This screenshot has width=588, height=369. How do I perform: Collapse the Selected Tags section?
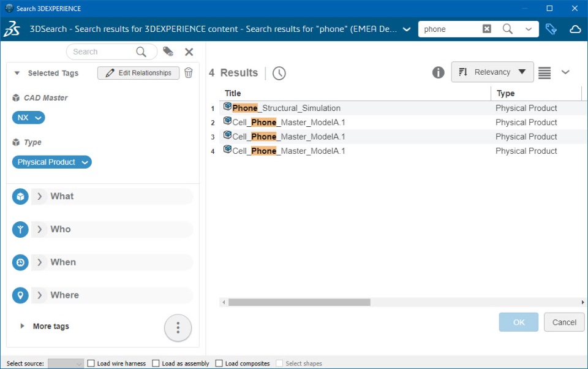tap(17, 73)
